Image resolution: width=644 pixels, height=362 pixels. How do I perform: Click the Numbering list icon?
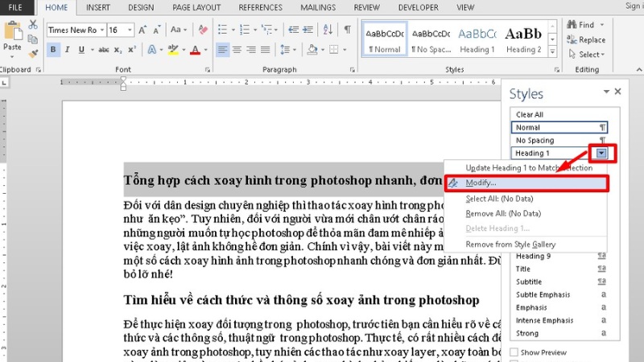pyautogui.click(x=245, y=30)
